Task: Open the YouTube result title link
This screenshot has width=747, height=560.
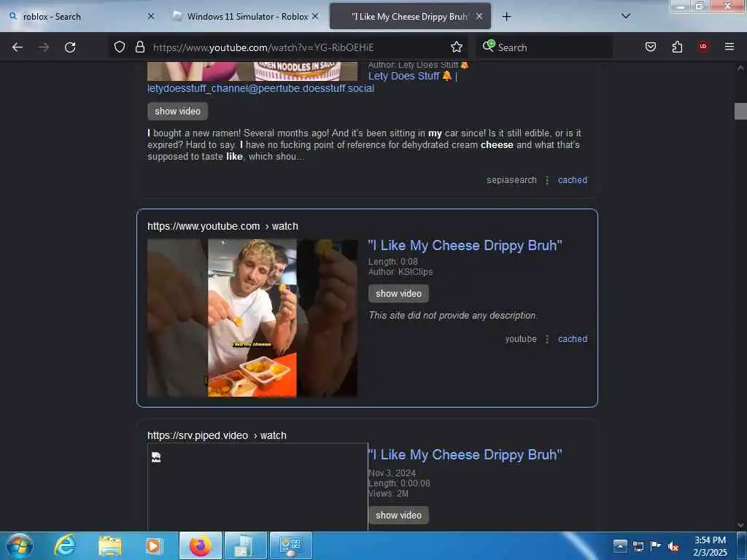Action: click(x=465, y=246)
